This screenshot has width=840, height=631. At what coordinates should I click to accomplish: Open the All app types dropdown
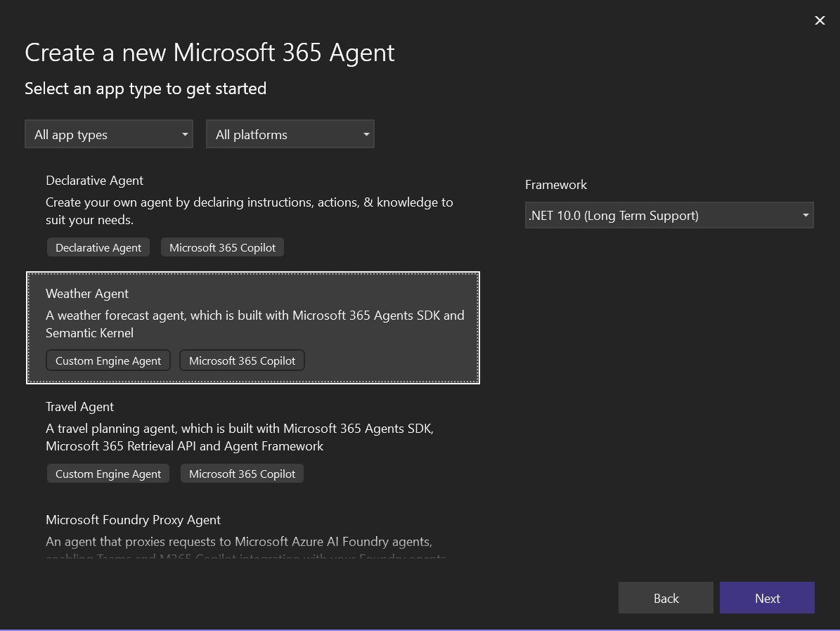coord(109,134)
